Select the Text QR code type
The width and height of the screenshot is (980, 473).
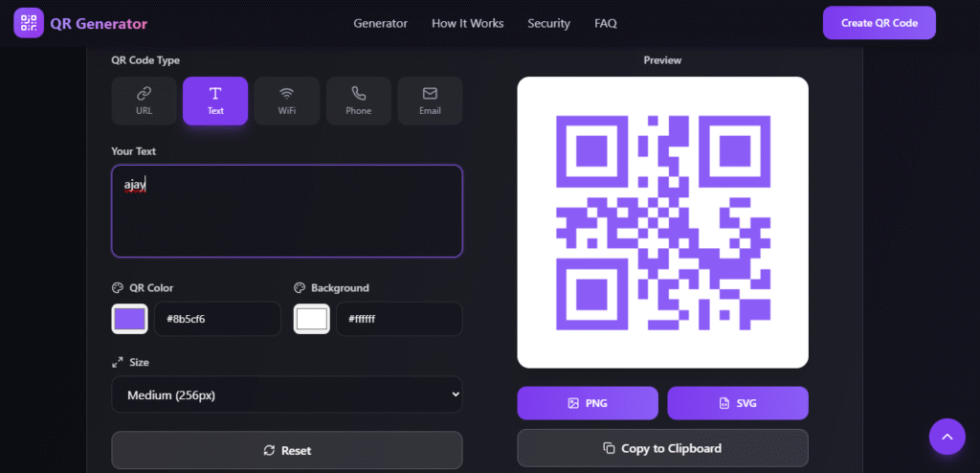click(215, 101)
